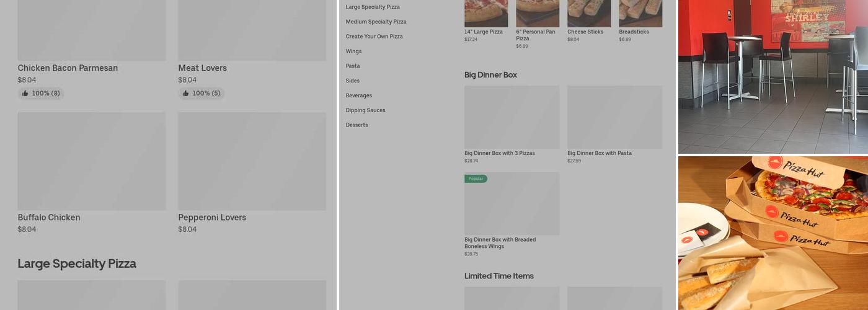Image resolution: width=868 pixels, height=310 pixels.
Task: Click the Pepperoni Lovers item name
Action: (212, 218)
